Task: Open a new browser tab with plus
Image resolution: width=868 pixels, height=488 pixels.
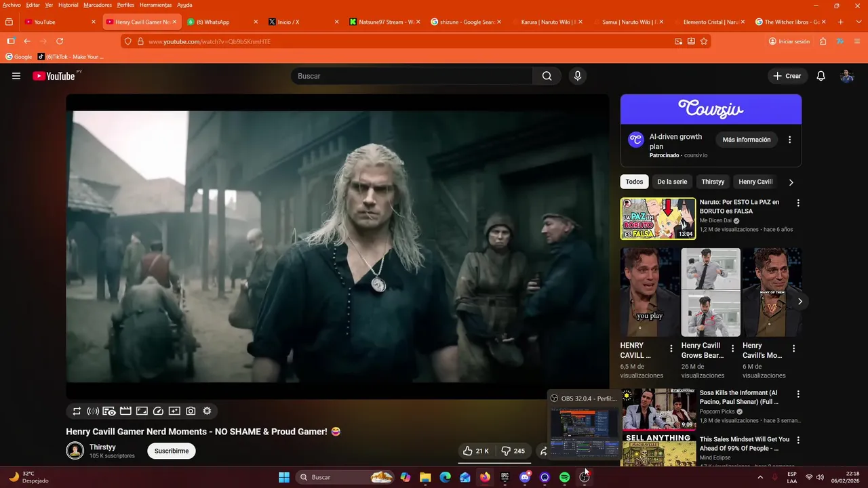Action: point(841,22)
